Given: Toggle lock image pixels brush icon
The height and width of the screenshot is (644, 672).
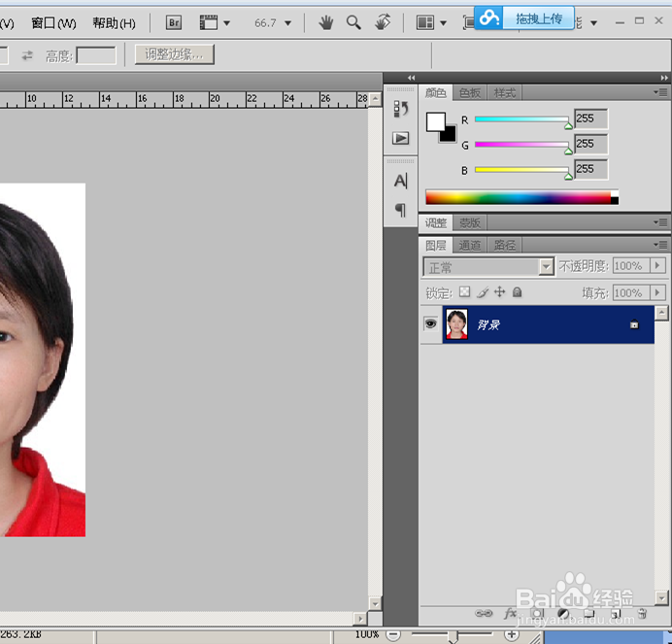Looking at the screenshot, I should (483, 292).
